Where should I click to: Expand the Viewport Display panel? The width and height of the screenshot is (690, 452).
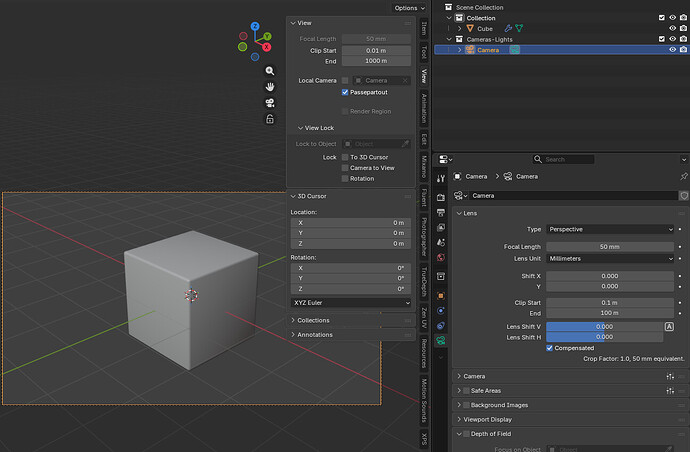[x=570, y=419]
